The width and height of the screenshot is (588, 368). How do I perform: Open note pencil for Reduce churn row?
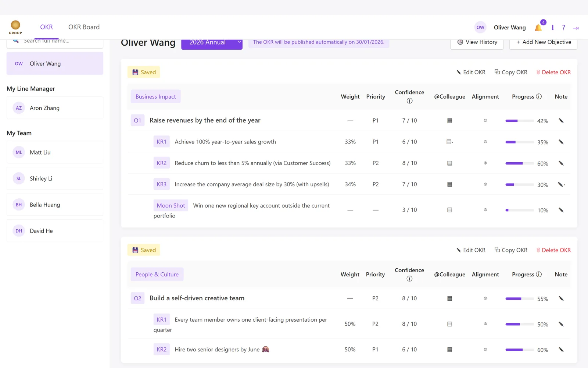click(561, 163)
